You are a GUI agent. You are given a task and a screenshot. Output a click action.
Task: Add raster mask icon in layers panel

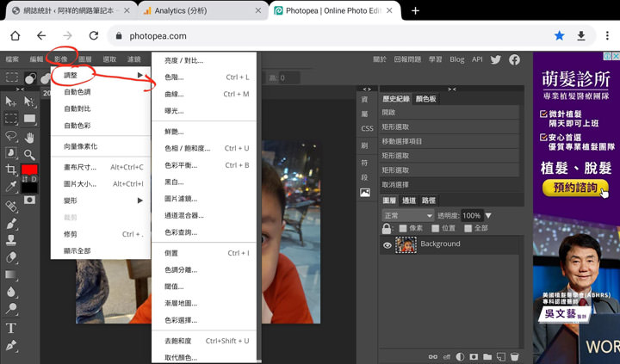click(474, 356)
